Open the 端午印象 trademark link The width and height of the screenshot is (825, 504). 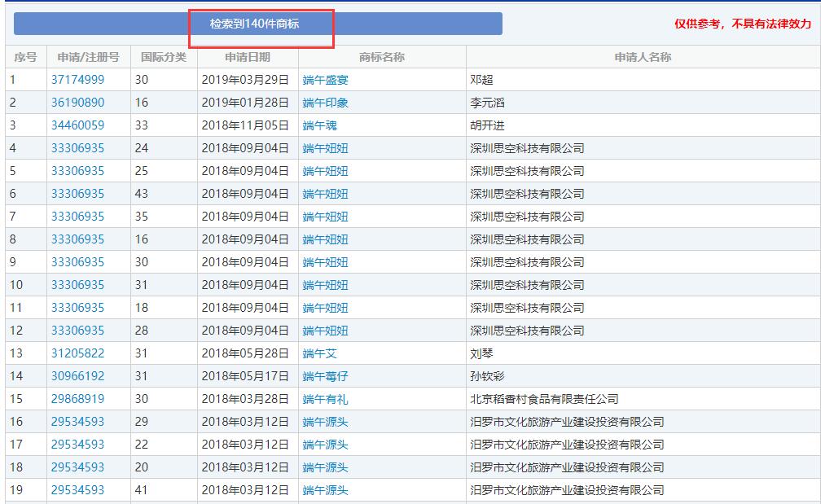(325, 103)
